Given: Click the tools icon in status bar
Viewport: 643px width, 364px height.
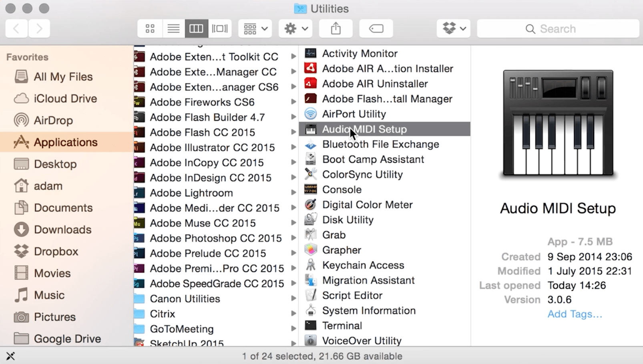Looking at the screenshot, I should pyautogui.click(x=10, y=356).
